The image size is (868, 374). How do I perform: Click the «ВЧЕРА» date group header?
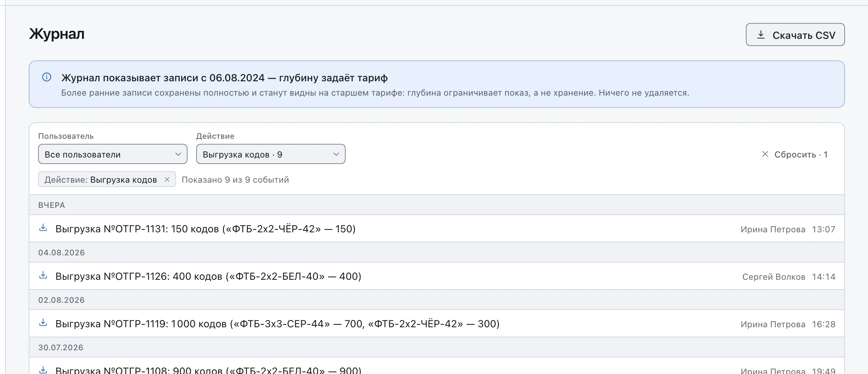[437, 205]
